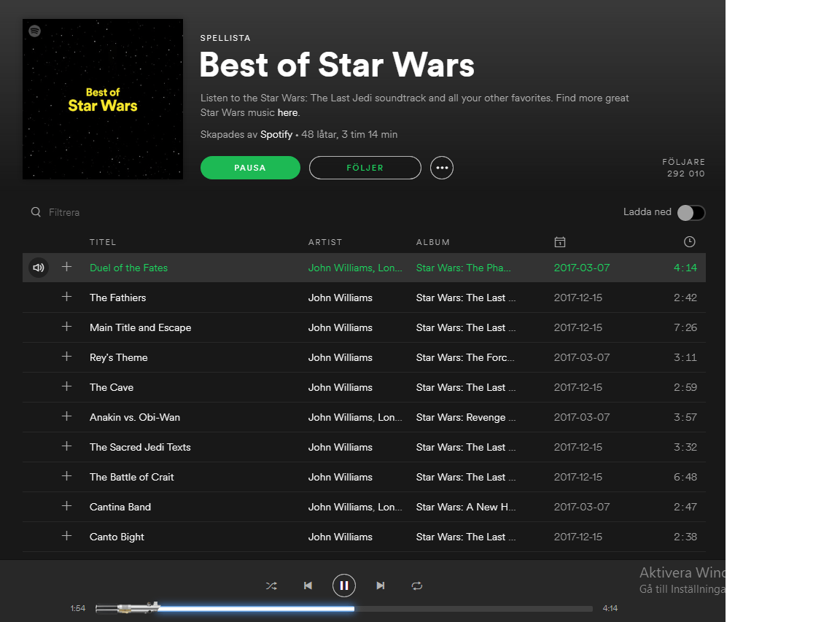Click the clock icon column header
This screenshot has height=622, width=840.
(690, 241)
